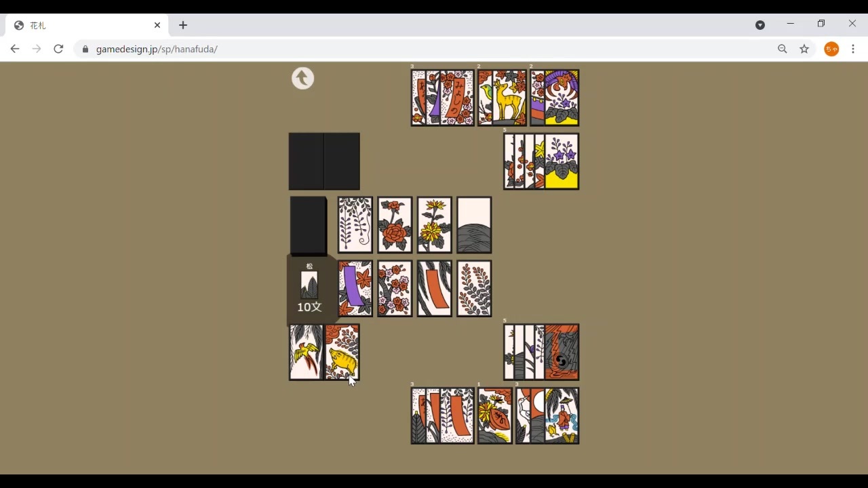Click your captured full moon card
The height and width of the screenshot is (488, 868).
(x=537, y=415)
